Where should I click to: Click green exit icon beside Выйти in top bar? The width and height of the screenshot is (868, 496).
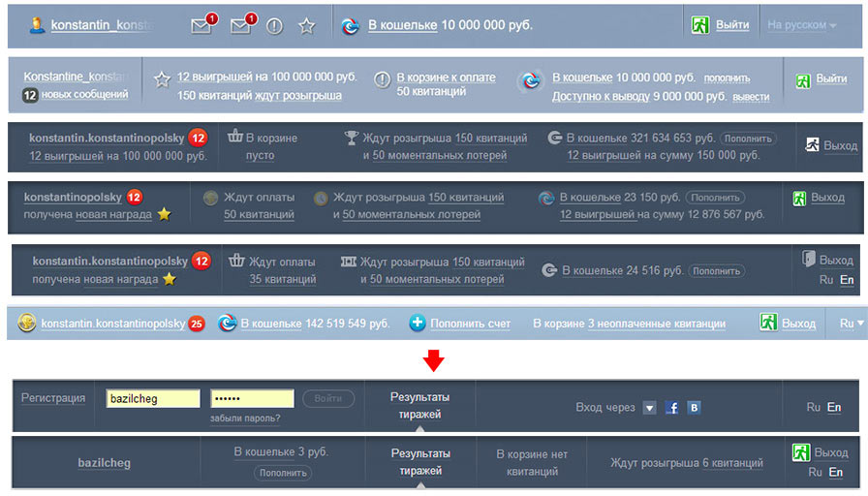[700, 25]
